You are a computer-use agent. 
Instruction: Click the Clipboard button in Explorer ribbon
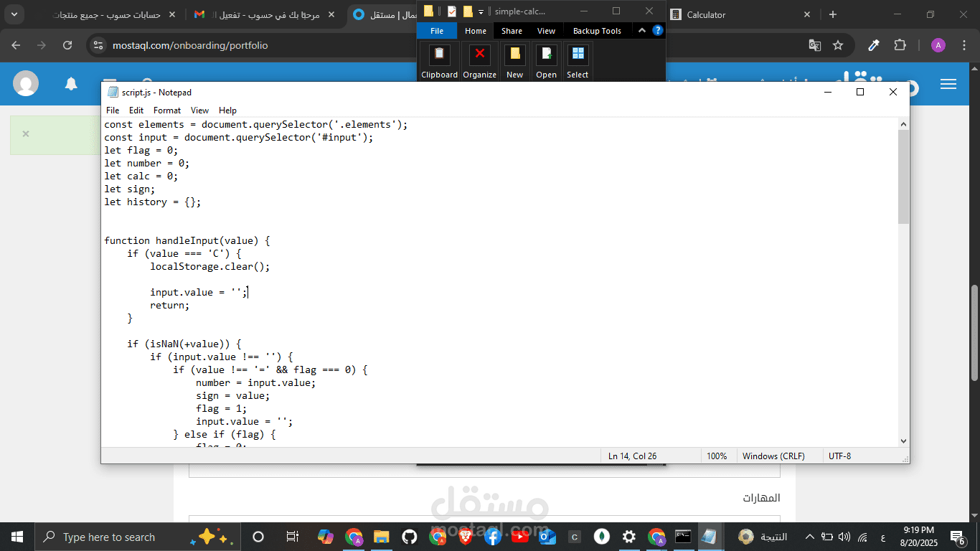pos(439,61)
